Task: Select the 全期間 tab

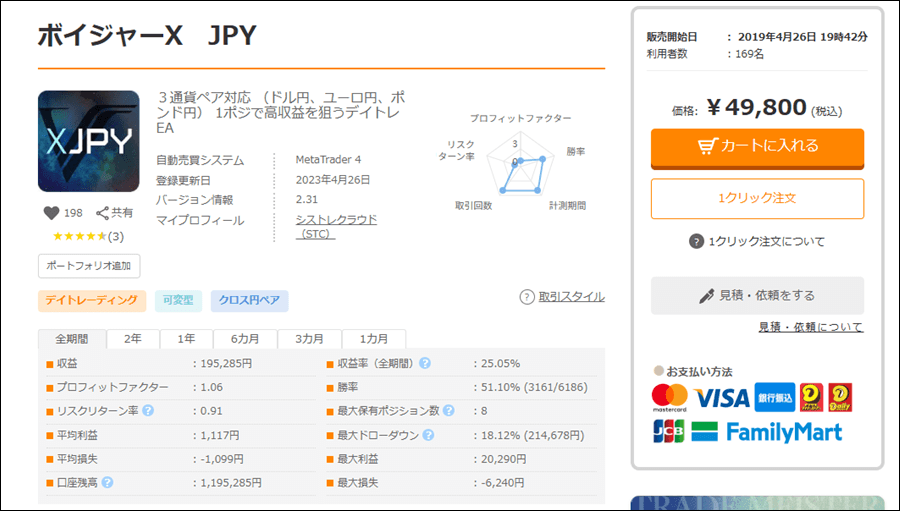Action: point(72,338)
